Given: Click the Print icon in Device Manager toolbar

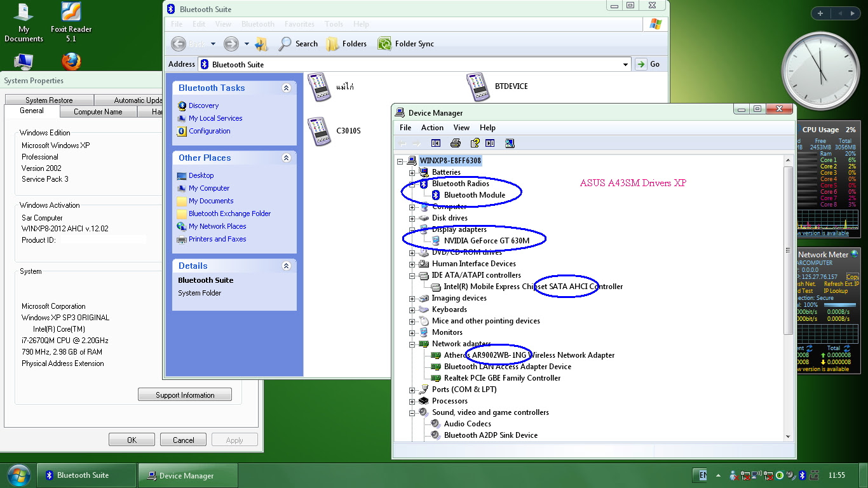Looking at the screenshot, I should (455, 143).
